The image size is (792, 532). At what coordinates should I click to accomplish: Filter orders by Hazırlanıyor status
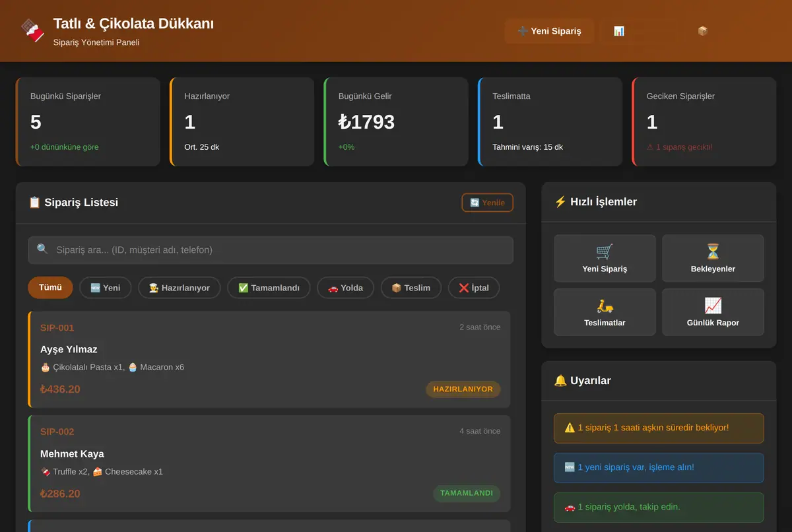tap(180, 288)
